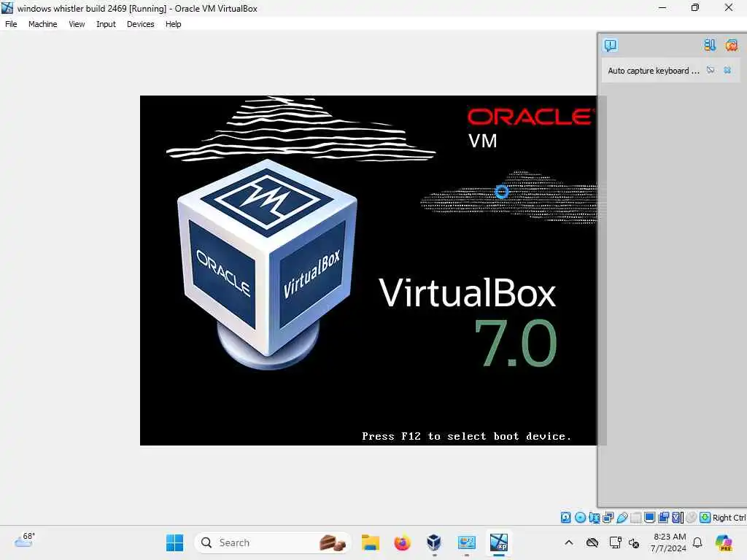Screen dimensions: 747x560
Task: Click the mouse integration status indicator
Action: click(692, 518)
